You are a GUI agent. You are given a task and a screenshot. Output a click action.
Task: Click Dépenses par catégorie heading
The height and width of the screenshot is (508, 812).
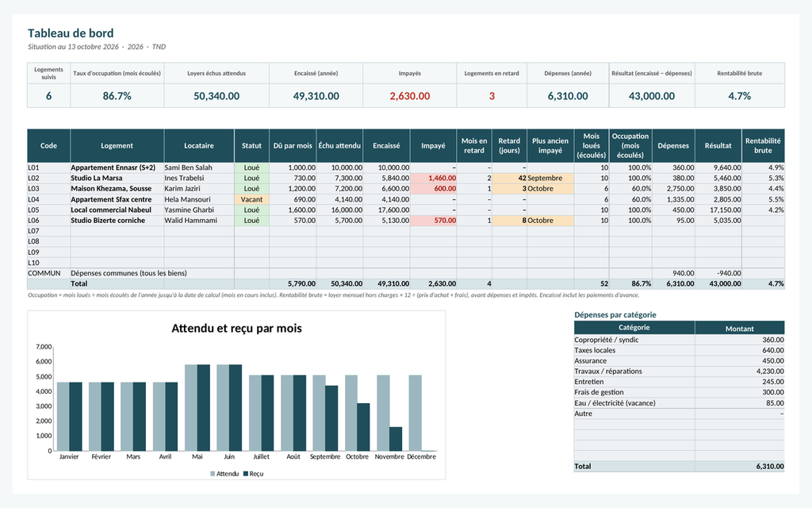[615, 314]
